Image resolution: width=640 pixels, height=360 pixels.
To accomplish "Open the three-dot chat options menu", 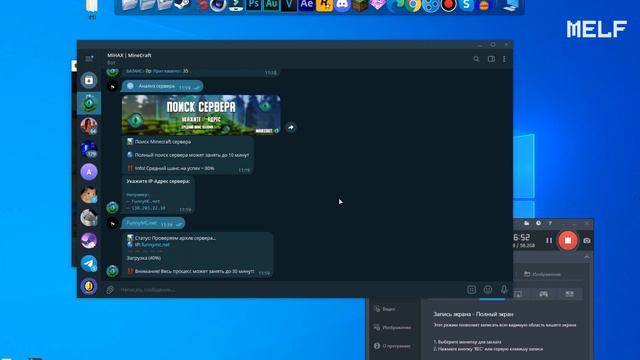I will point(504,59).
